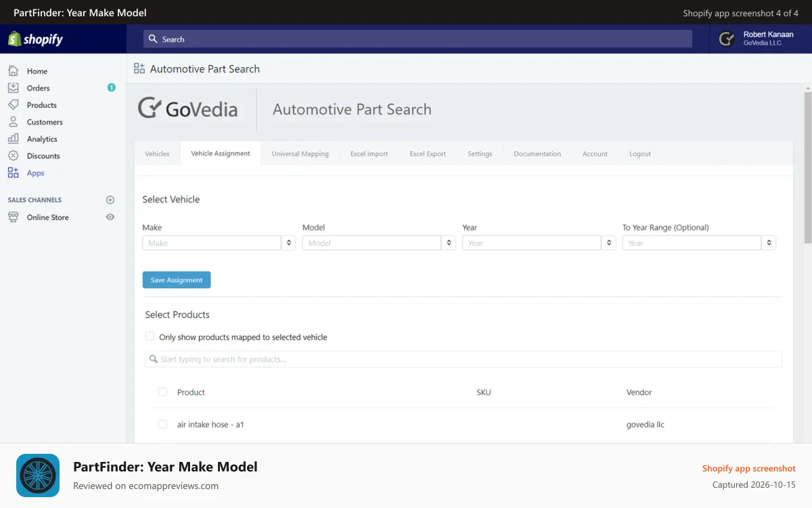
Task: Click the product search input field
Action: [464, 359]
